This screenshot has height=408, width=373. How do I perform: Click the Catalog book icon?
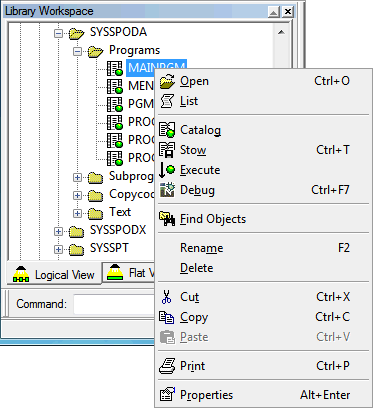tap(167, 130)
